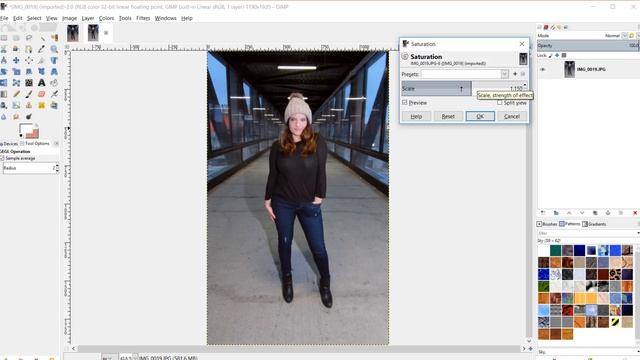The height and width of the screenshot is (360, 640).
Task: Select the Pencil tool
Action: pyautogui.click(x=16, y=94)
